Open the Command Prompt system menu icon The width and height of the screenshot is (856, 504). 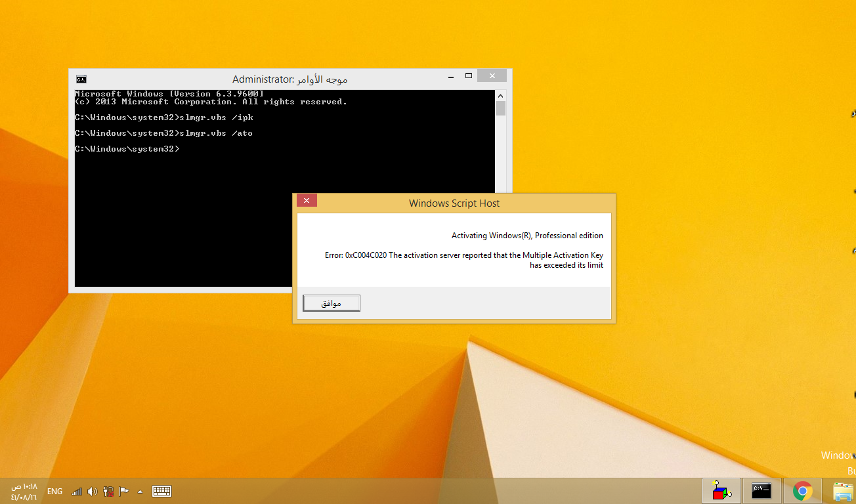pos(81,79)
